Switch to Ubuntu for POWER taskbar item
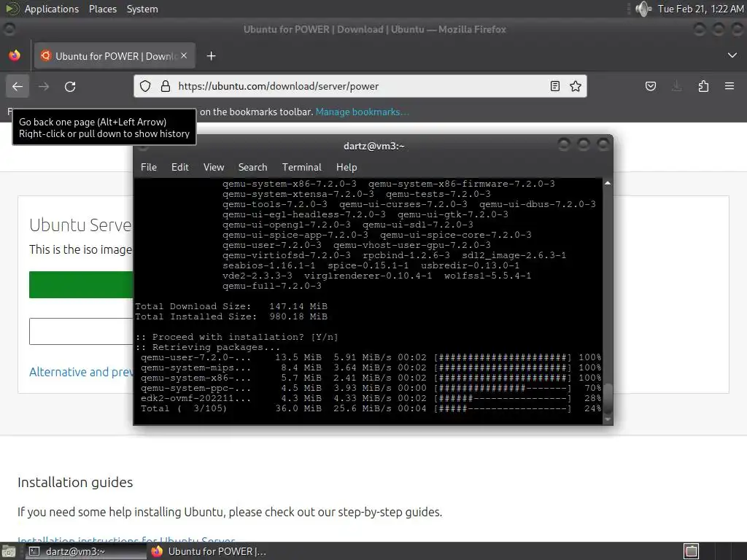The width and height of the screenshot is (747, 560). click(x=208, y=551)
